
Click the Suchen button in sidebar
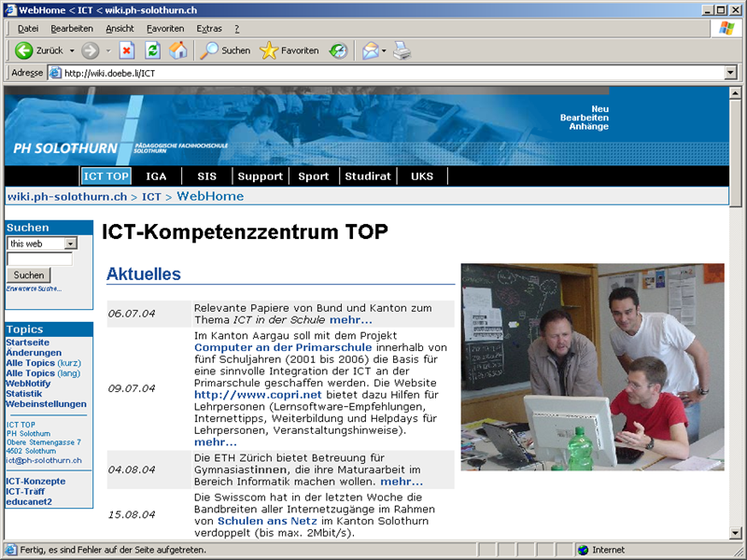(x=29, y=275)
